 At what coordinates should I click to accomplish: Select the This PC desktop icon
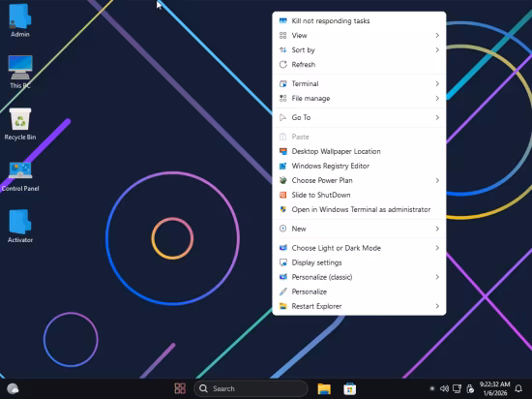20,72
